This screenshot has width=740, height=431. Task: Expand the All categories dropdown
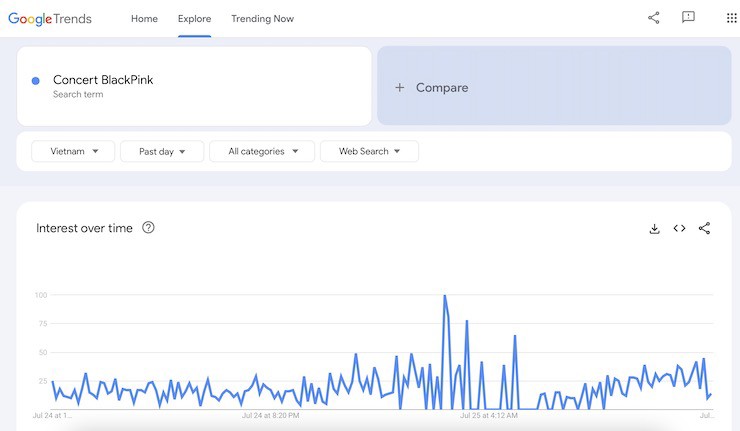[262, 151]
